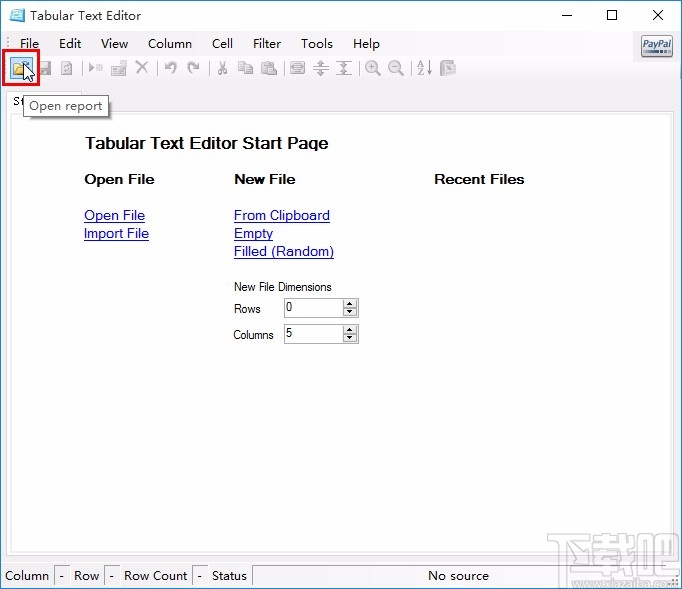The height and width of the screenshot is (589, 682).
Task: Click the shrink row height icon
Action: click(x=344, y=68)
